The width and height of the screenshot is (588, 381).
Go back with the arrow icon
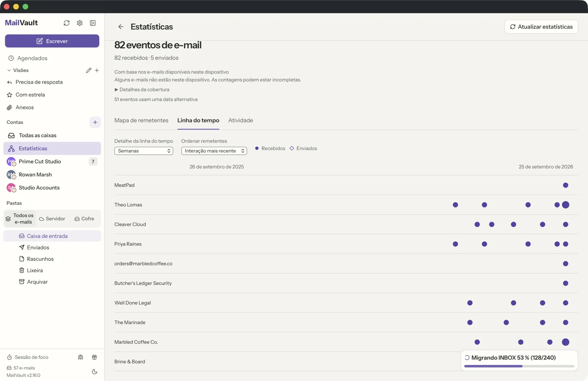pyautogui.click(x=121, y=27)
